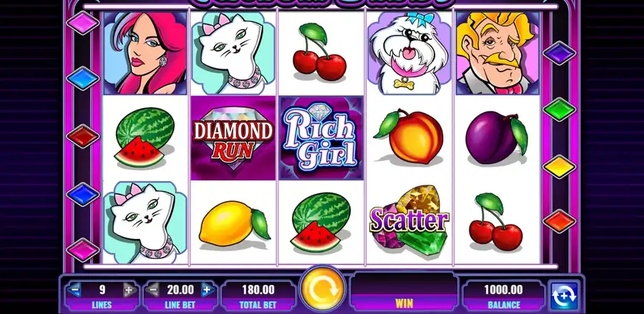This screenshot has width=644, height=314.
Task: Click the Total Bet display
Action: coord(258,295)
